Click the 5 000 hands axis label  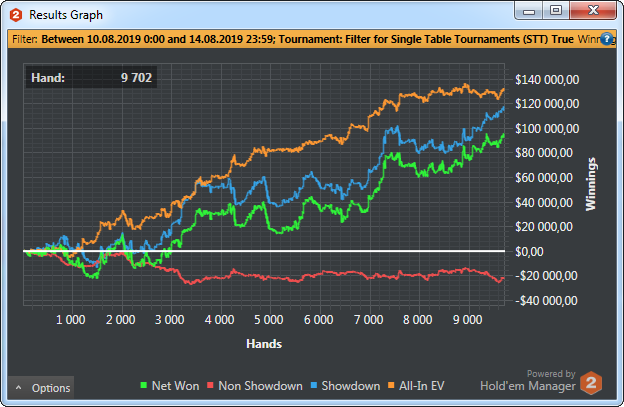269,319
